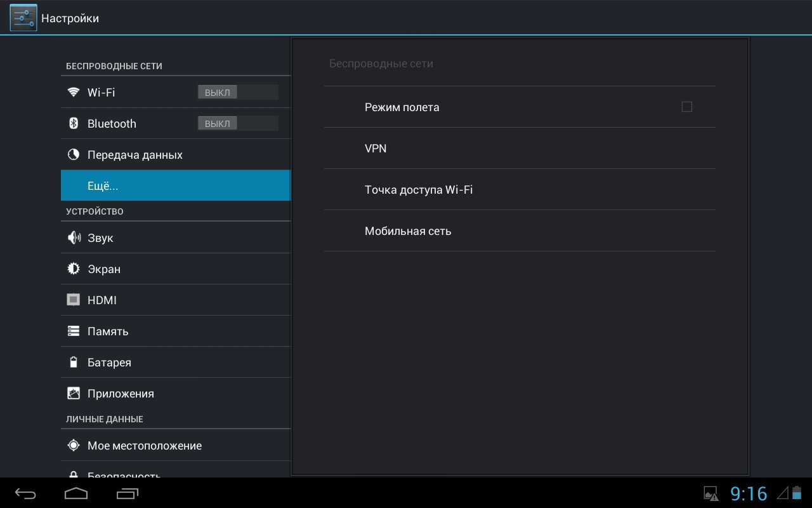This screenshot has width=812, height=508.
Task: Open Мое местоположение settings
Action: 175,446
